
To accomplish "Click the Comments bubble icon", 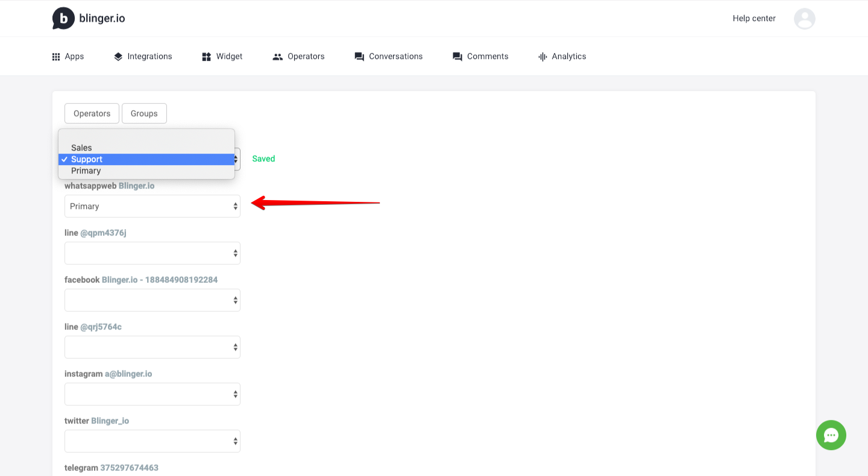I will coord(458,57).
